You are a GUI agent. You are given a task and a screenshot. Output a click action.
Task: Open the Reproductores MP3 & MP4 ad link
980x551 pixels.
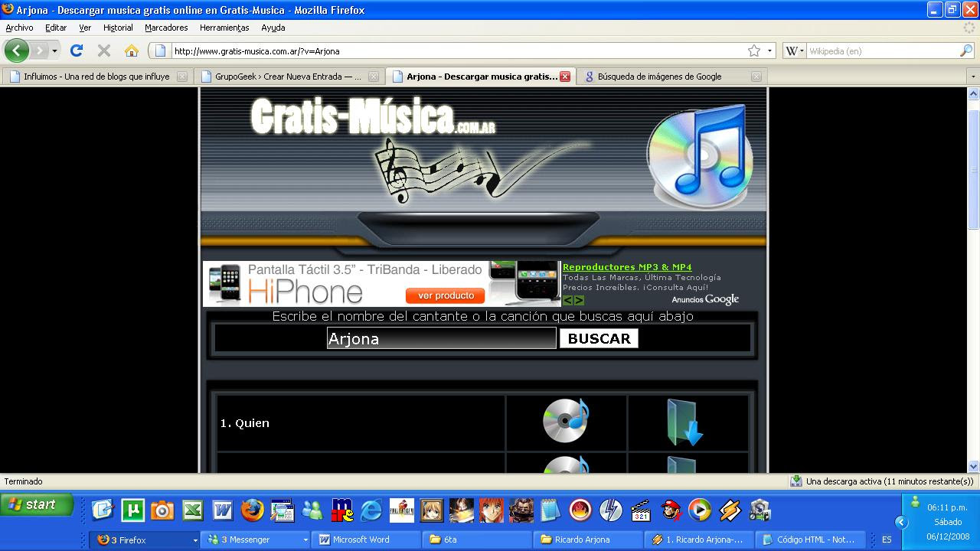tap(627, 267)
